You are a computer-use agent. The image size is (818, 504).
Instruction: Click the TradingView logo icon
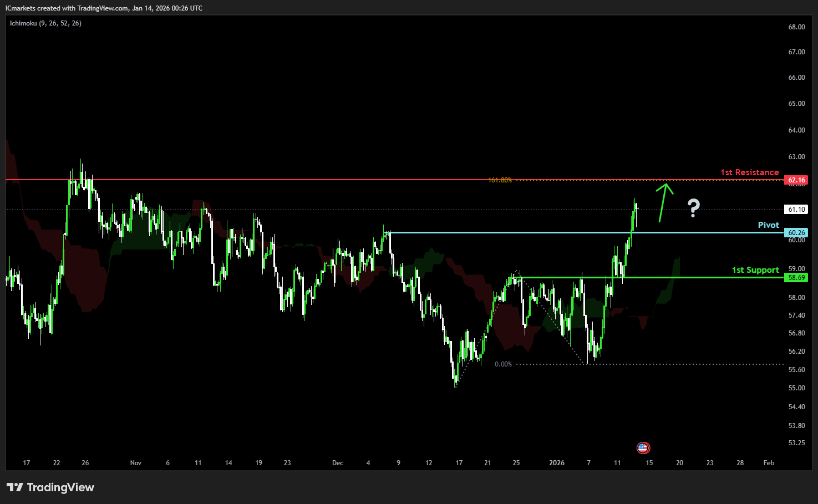click(15, 487)
